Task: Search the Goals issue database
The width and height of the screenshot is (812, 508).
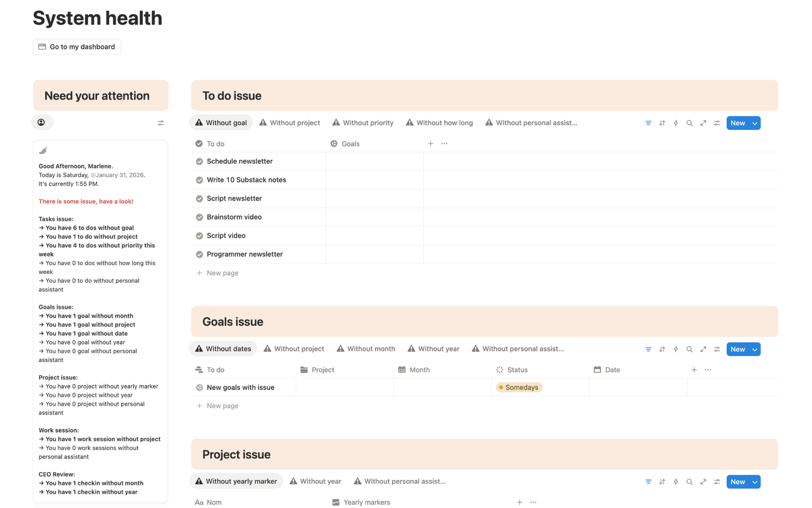Action: (x=689, y=349)
